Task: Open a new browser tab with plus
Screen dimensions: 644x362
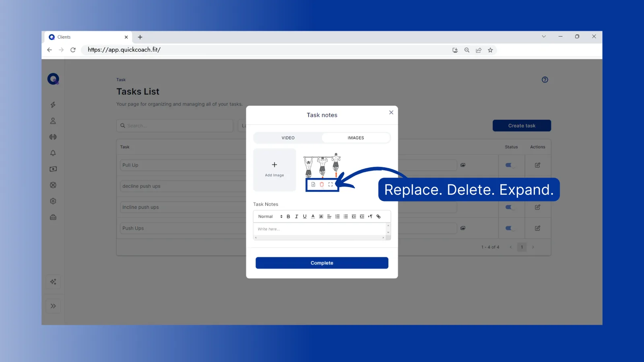Action: point(140,37)
